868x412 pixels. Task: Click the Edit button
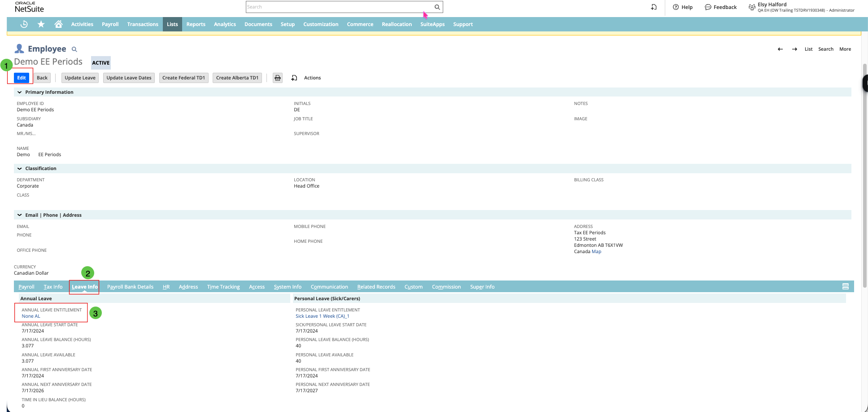pyautogui.click(x=22, y=78)
